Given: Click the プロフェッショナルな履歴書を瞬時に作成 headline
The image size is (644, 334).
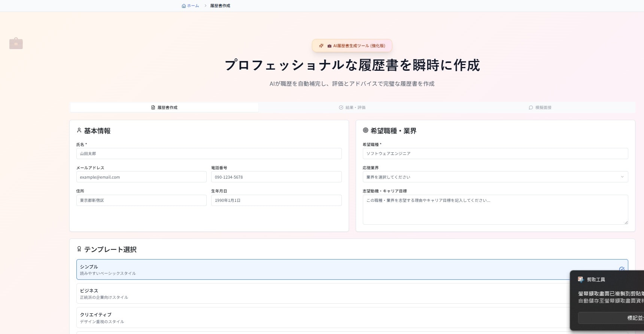Looking at the screenshot, I should coord(352,65).
